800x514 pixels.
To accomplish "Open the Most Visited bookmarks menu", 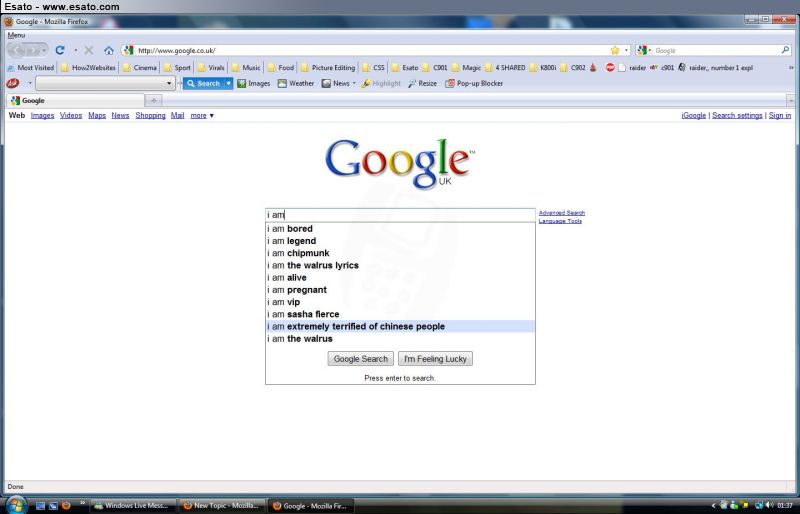I will 30,67.
